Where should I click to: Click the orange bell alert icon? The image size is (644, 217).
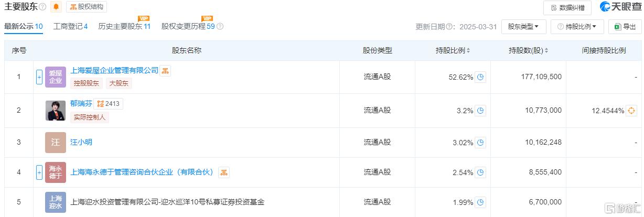tap(56, 7)
